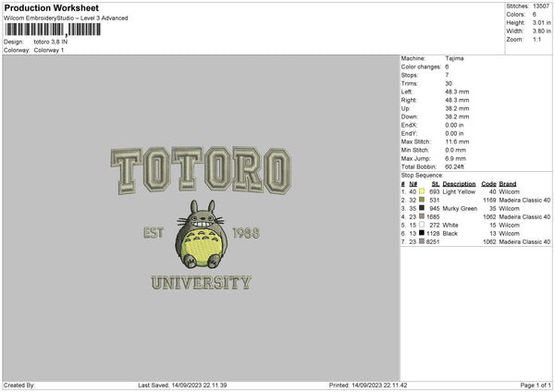Click the 'Description' column header
The image size is (555, 392).
click(x=459, y=184)
